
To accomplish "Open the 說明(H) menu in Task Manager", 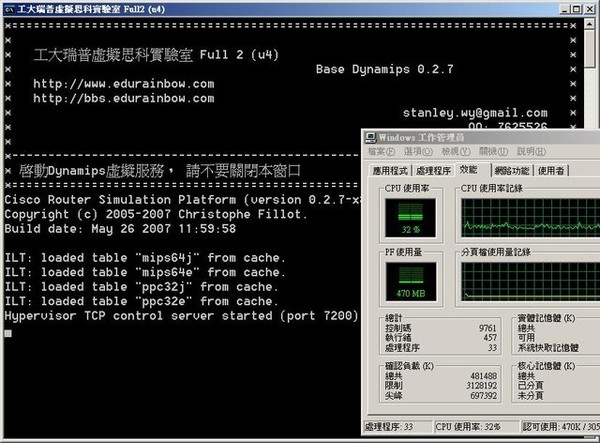I will coord(531,151).
